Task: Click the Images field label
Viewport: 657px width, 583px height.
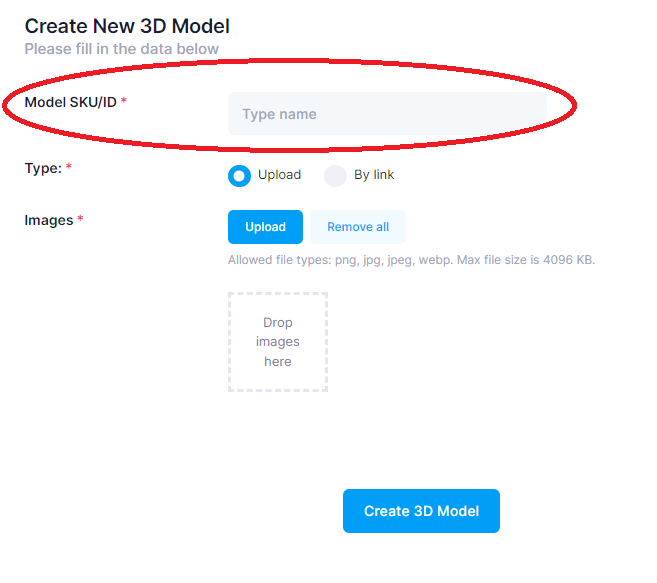Action: coord(49,220)
